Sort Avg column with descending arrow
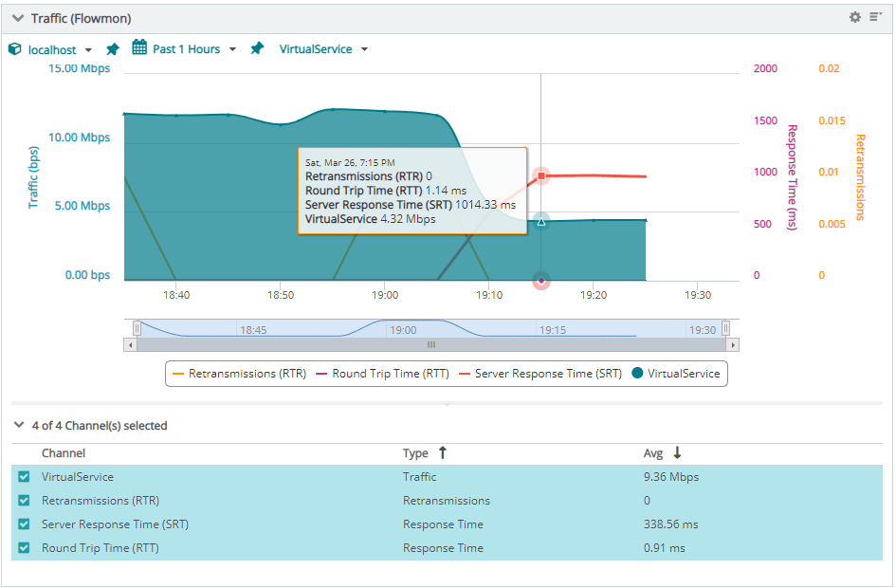896x588 pixels. point(677,453)
